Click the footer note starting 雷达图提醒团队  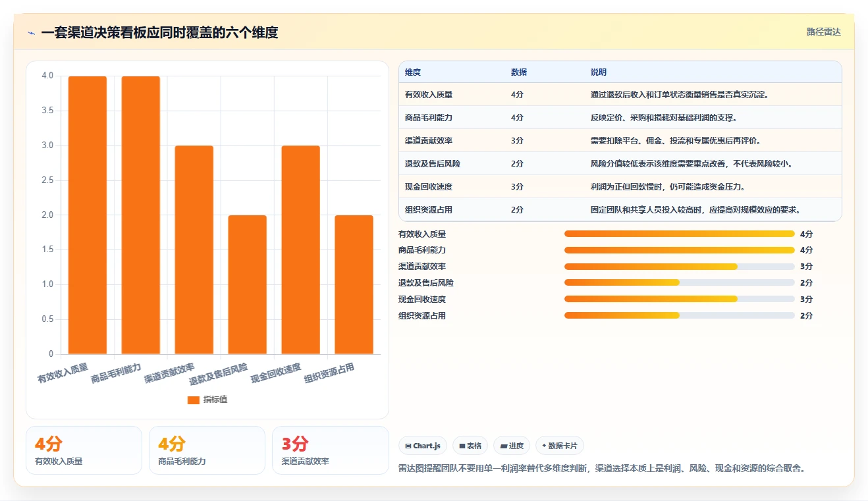602,469
